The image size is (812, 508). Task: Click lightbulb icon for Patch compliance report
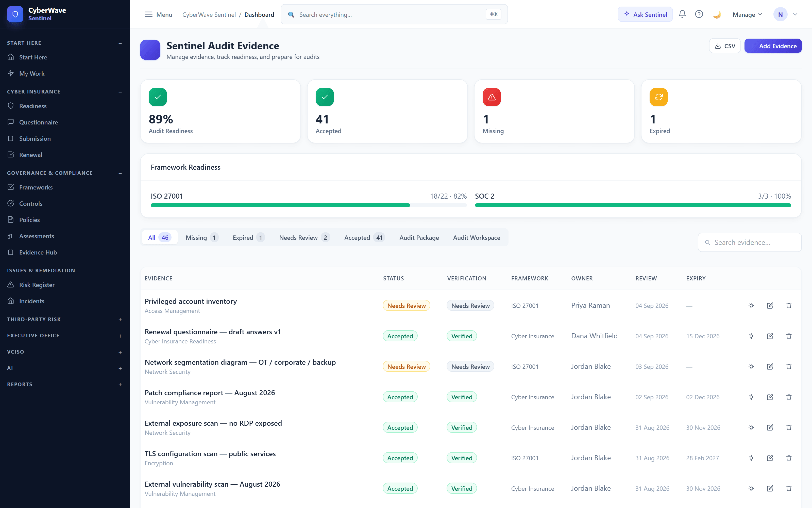pyautogui.click(x=751, y=397)
